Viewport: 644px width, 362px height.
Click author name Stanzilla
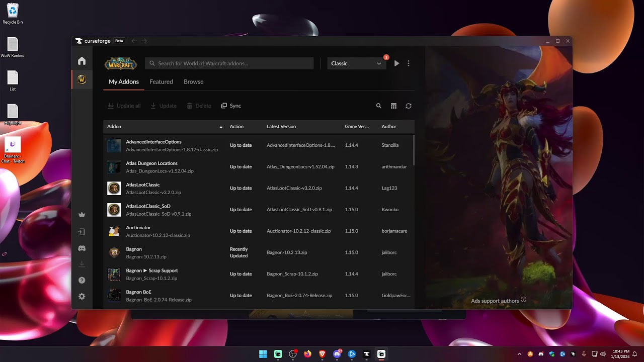[x=390, y=145]
